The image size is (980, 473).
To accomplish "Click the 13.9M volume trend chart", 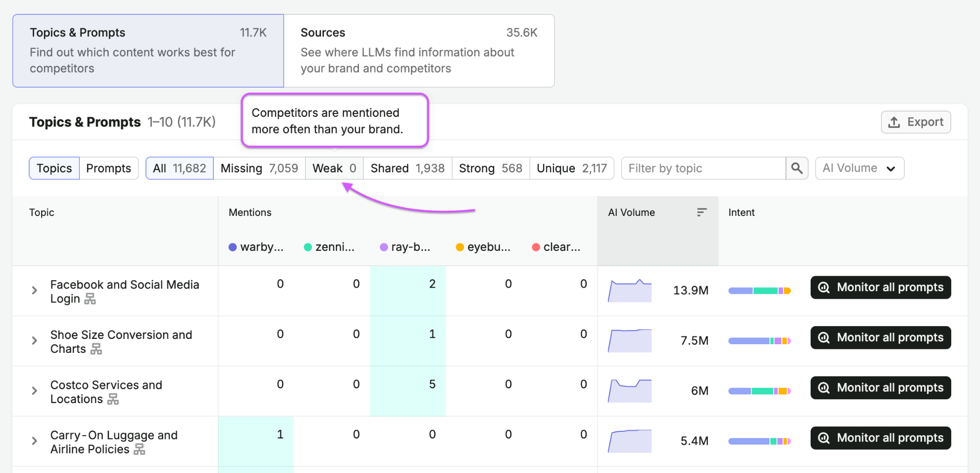I will tap(630, 291).
